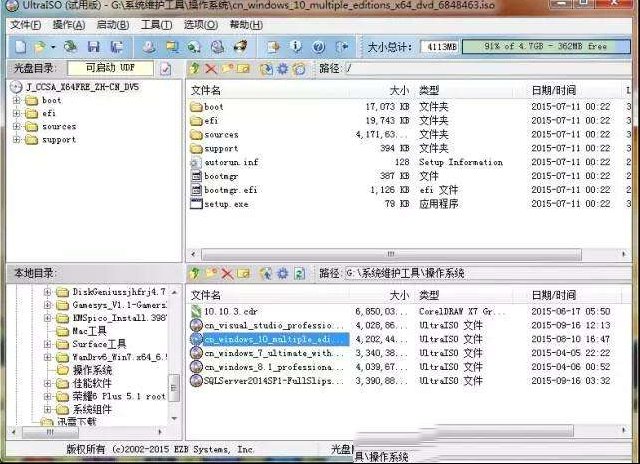640x464 pixels.
Task: Click the Save As toolbar icon
Action: pos(117,47)
